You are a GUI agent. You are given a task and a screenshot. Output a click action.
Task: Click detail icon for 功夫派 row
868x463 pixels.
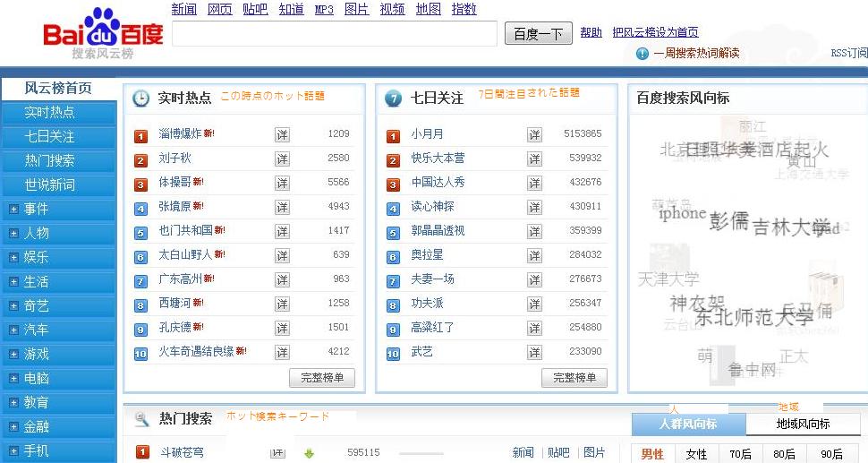tap(535, 304)
